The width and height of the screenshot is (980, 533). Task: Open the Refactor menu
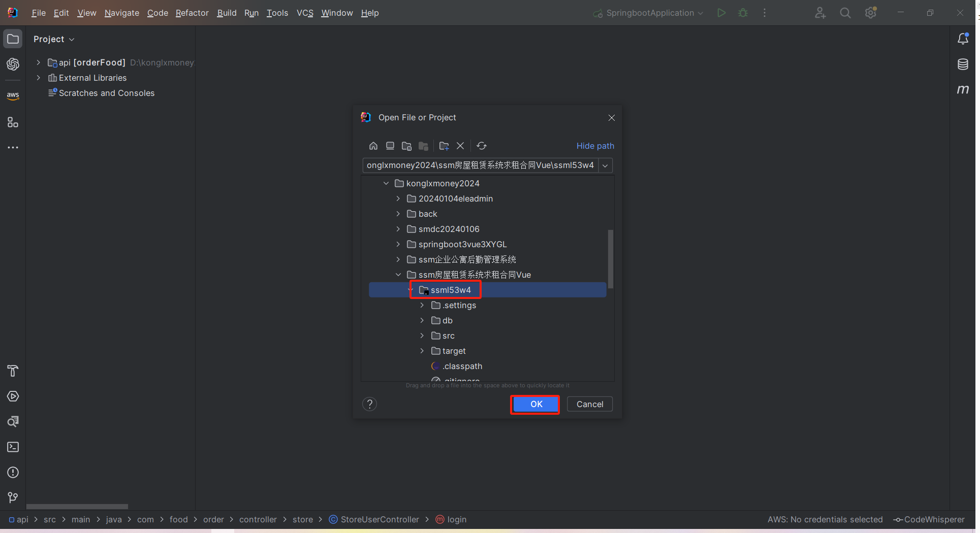point(192,13)
